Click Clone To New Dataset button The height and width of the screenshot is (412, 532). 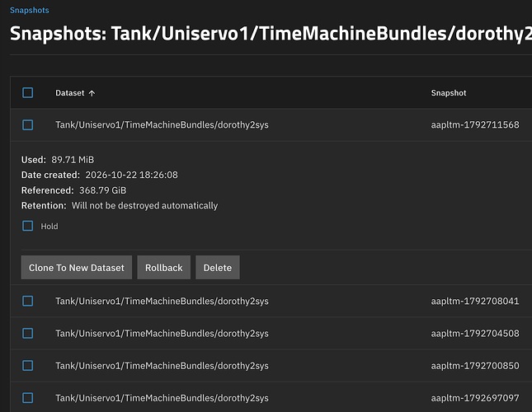coord(77,268)
